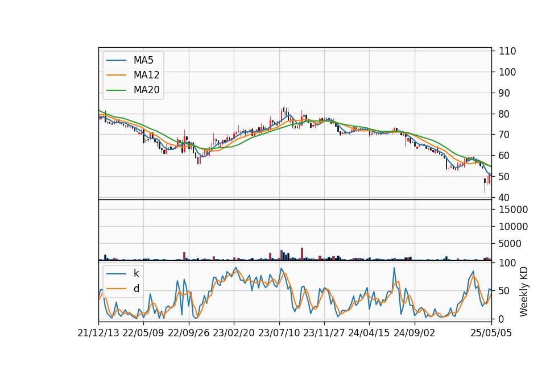
Task: Click the blue k legend line sample
Action: point(116,274)
